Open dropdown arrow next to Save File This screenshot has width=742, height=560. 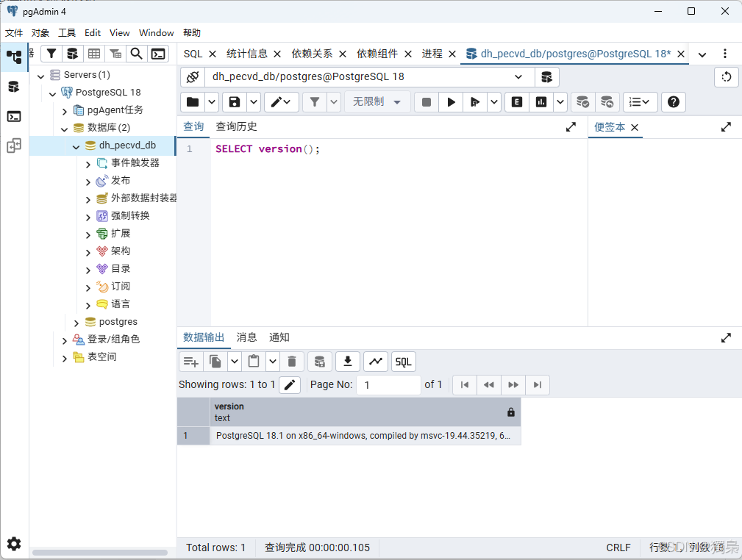(254, 101)
